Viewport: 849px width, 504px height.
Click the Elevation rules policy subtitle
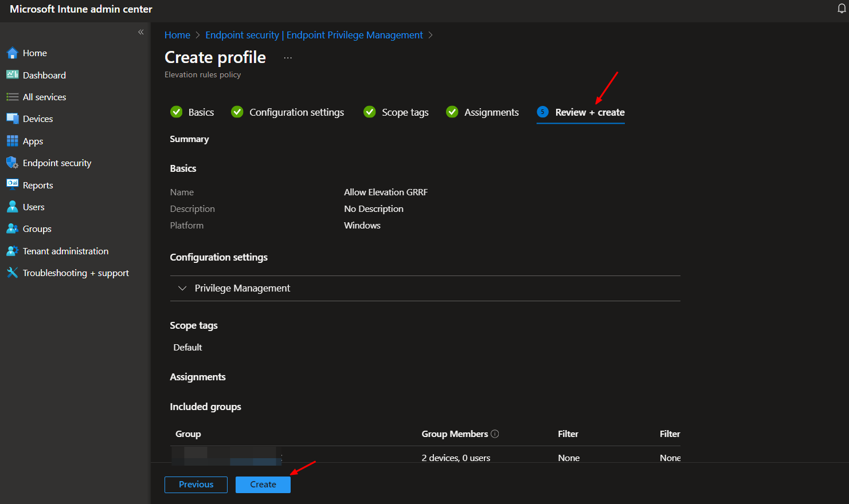tap(202, 74)
